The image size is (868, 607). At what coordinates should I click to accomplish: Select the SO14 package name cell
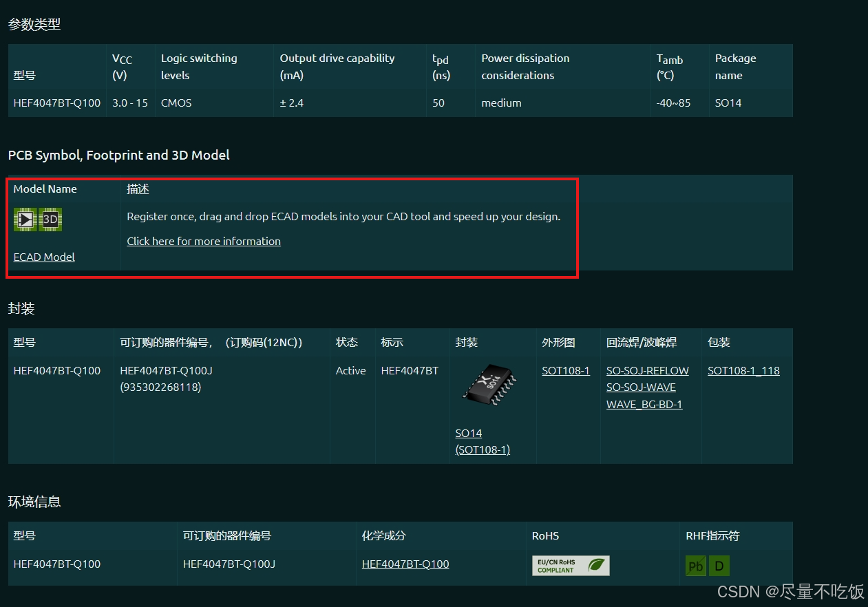[728, 103]
